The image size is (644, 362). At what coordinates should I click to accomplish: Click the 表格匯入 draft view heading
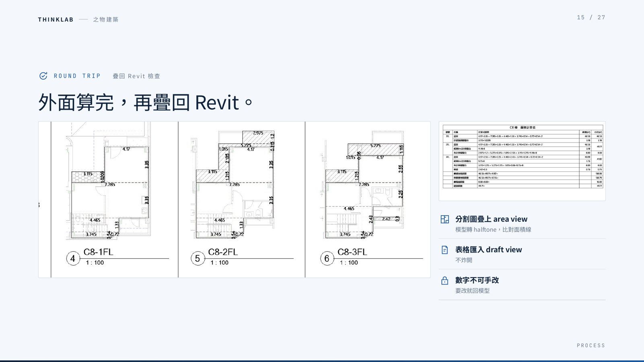[488, 250]
